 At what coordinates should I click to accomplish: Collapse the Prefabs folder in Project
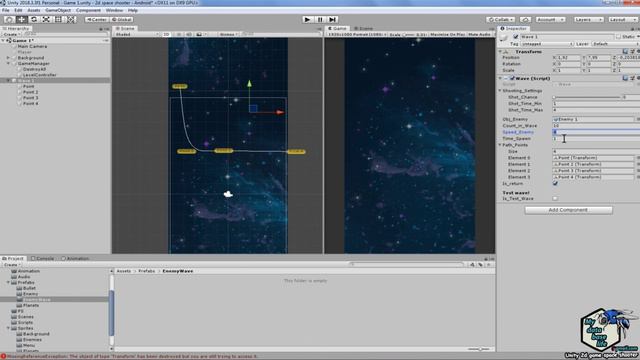pos(8,282)
